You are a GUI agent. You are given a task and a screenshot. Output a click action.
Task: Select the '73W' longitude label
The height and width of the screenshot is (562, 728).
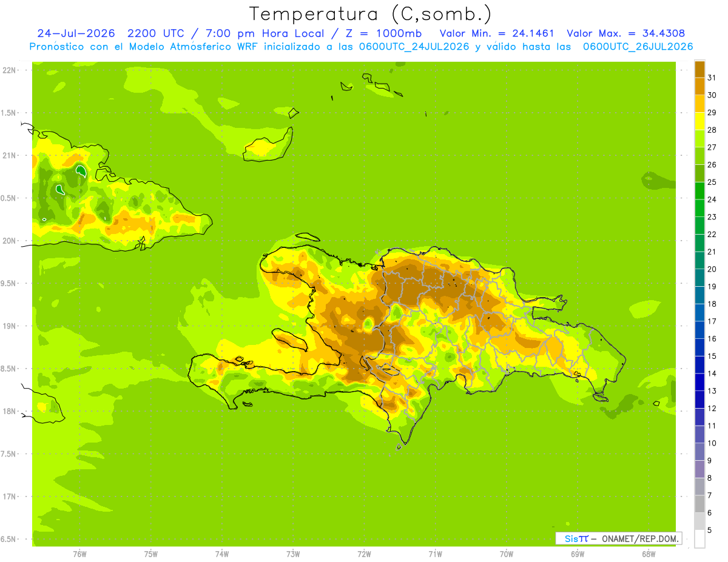click(x=293, y=554)
